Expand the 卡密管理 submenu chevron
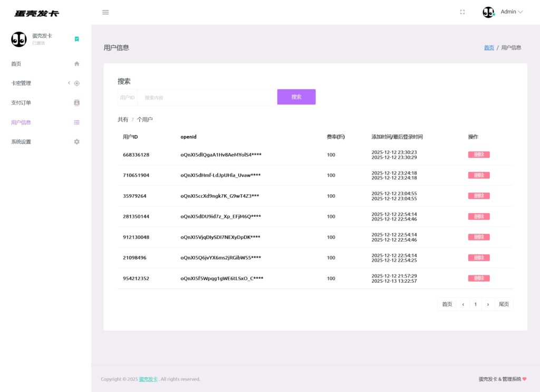The image size is (540, 392). pos(69,83)
